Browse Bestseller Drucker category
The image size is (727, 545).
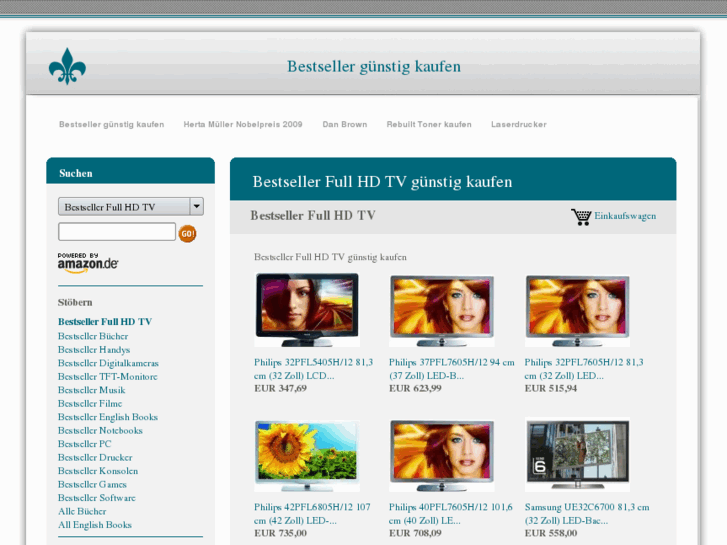[x=95, y=457]
